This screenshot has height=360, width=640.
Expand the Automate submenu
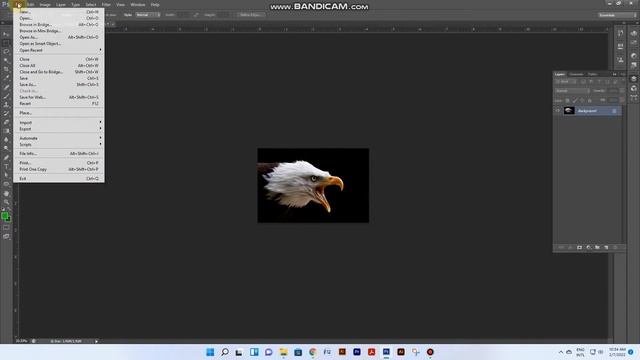click(59, 138)
